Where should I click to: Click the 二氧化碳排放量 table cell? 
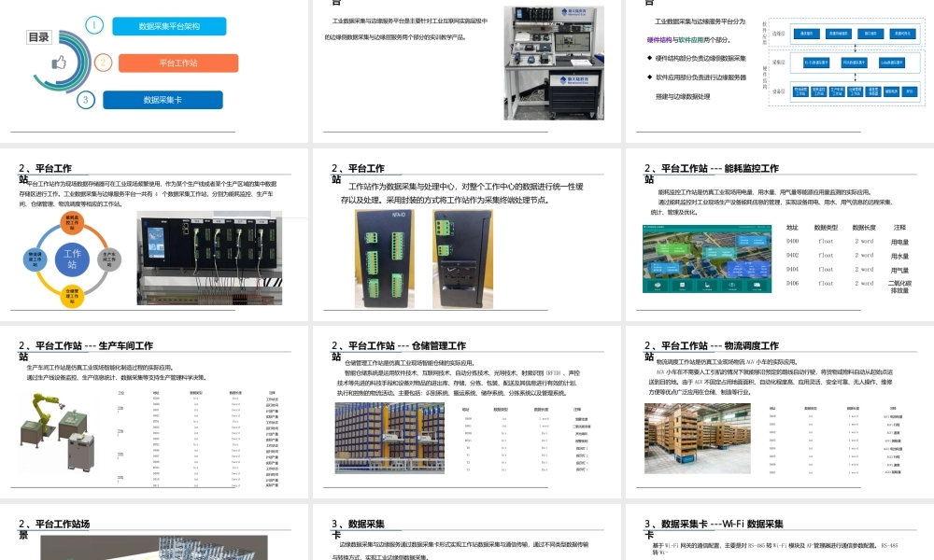click(x=899, y=287)
